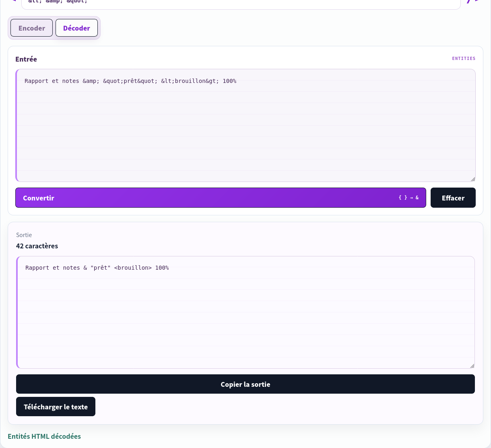Select the Décoder mode tab
Image resolution: width=491 pixels, height=448 pixels.
click(x=76, y=28)
